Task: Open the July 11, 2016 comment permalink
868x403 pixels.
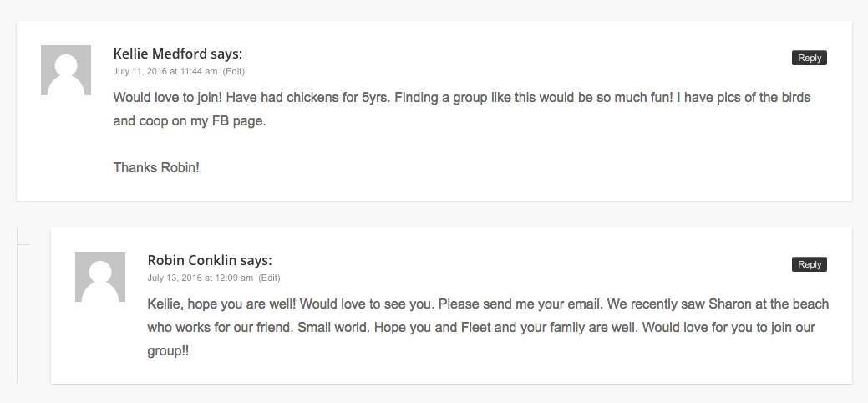Action: [165, 71]
